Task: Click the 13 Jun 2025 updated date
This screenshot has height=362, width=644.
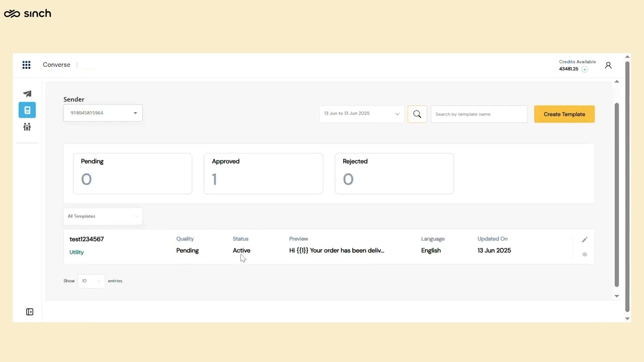Action: coord(494,250)
